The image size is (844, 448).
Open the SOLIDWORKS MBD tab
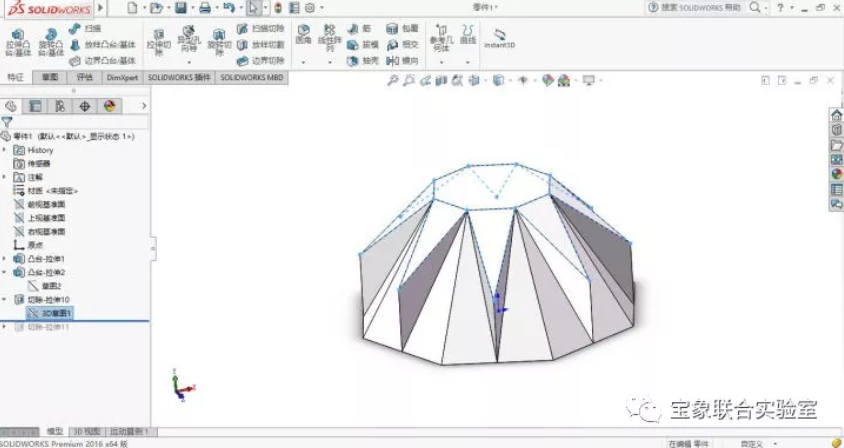251,78
